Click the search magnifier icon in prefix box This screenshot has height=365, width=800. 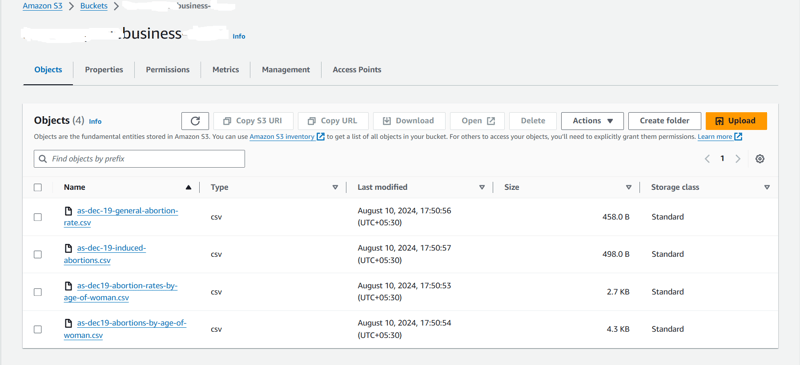click(43, 159)
